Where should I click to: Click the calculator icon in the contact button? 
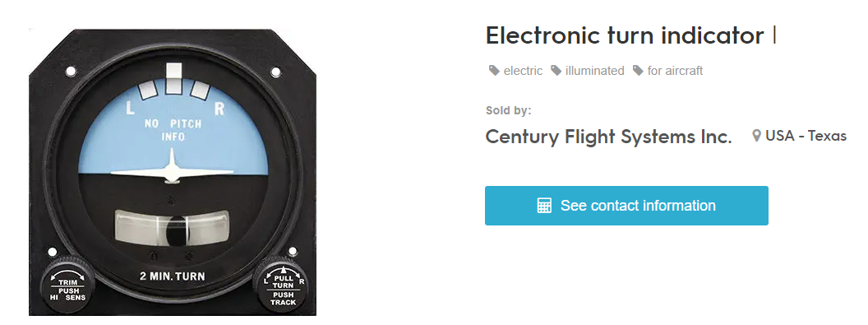click(x=544, y=206)
